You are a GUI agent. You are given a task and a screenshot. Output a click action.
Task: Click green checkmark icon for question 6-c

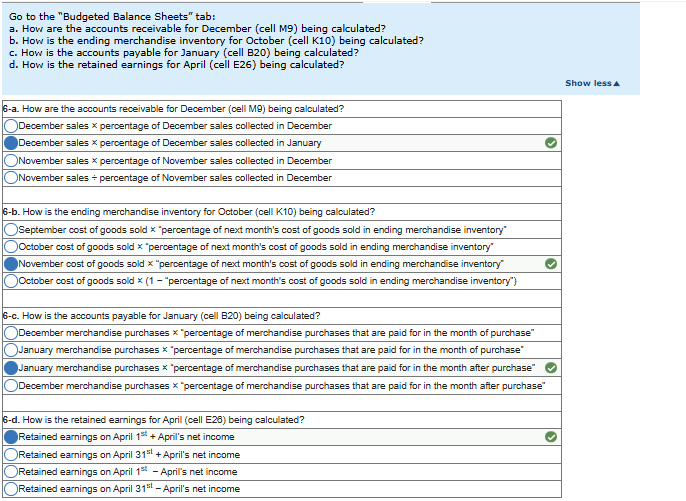click(551, 367)
